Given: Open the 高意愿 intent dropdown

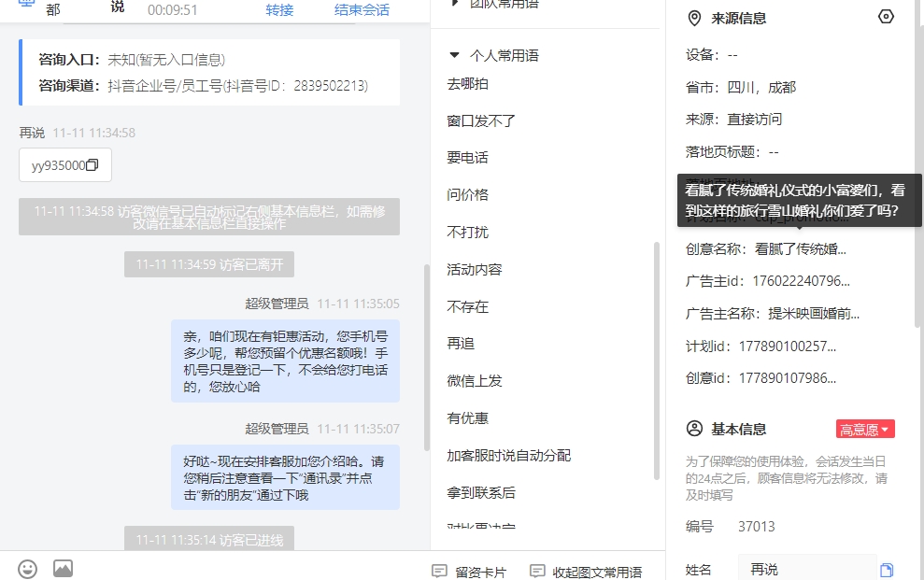Looking at the screenshot, I should click(865, 430).
